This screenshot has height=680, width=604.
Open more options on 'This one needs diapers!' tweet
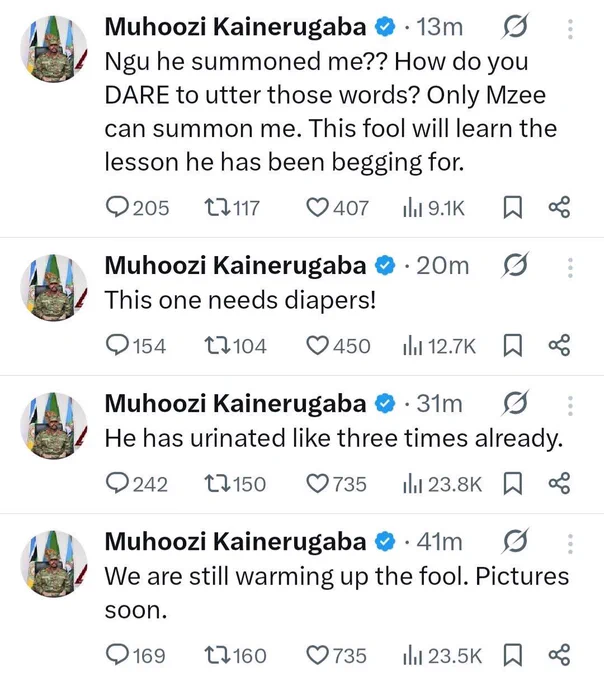570,268
